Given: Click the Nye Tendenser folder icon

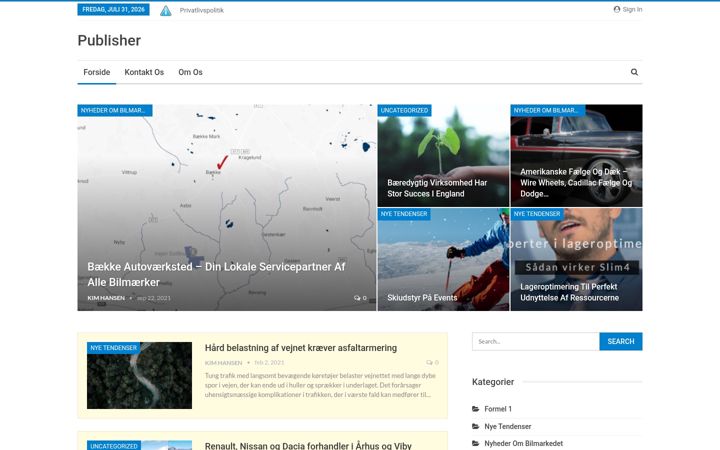Looking at the screenshot, I should pyautogui.click(x=476, y=426).
